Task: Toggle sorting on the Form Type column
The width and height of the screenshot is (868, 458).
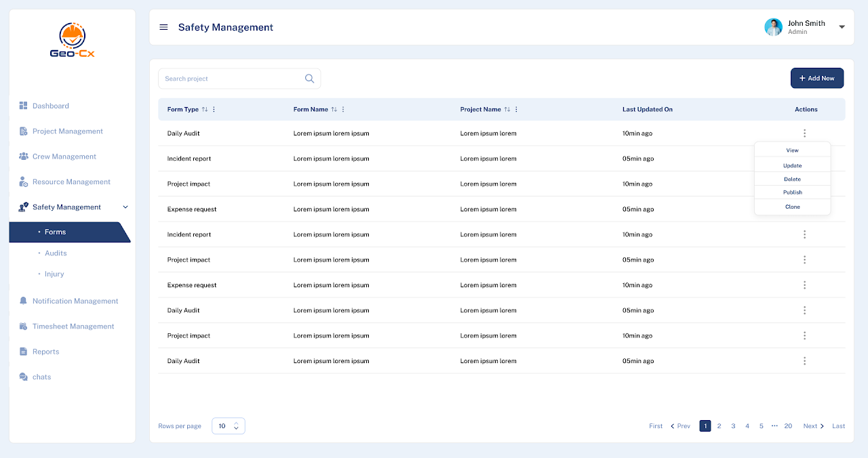Action: (205, 109)
